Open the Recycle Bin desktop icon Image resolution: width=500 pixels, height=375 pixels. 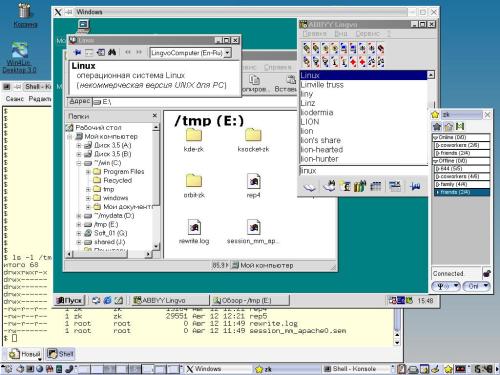pyautogui.click(x=25, y=15)
